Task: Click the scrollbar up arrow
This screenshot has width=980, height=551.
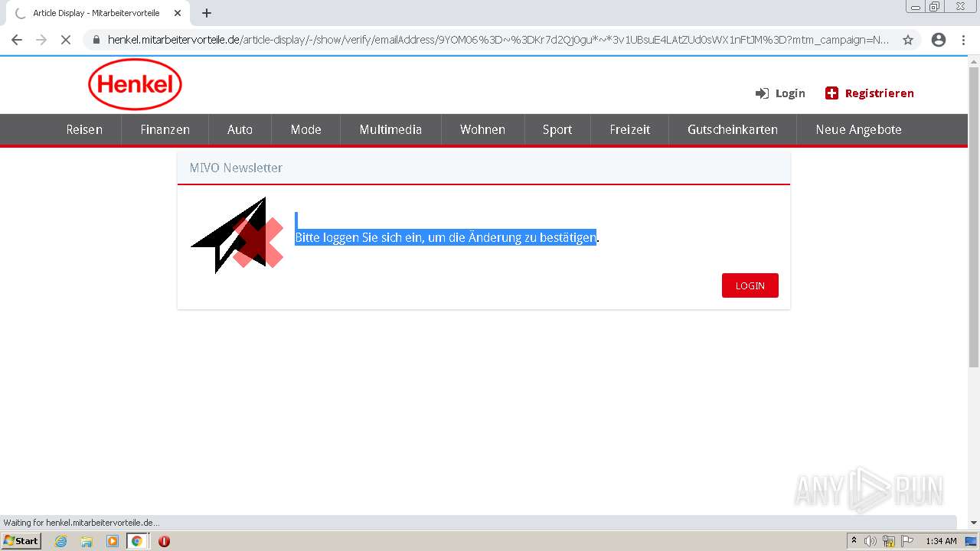Action: point(974,63)
